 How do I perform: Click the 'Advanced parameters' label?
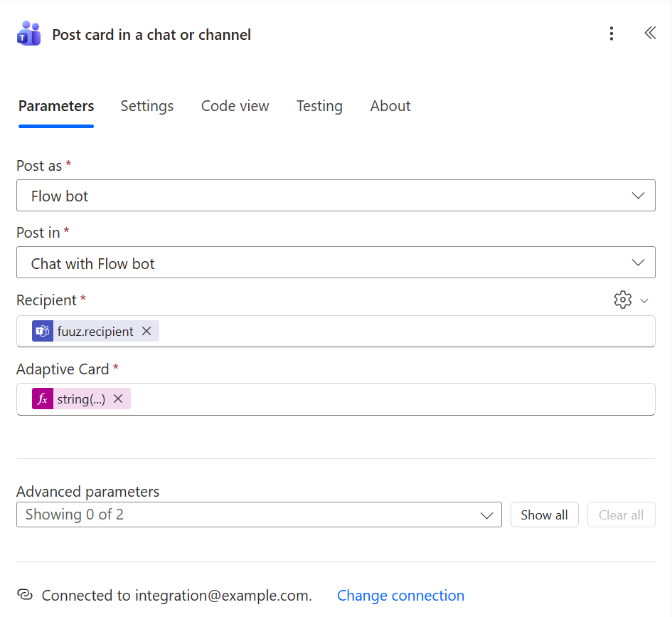click(88, 491)
